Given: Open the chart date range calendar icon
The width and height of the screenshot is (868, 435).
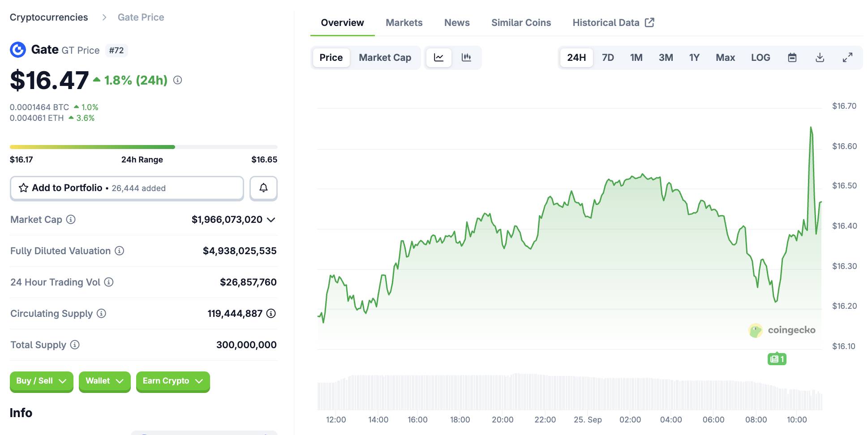Looking at the screenshot, I should (792, 57).
